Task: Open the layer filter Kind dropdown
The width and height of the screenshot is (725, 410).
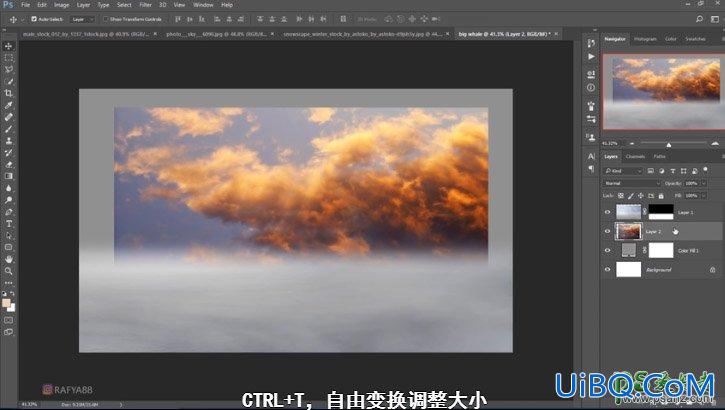Action: click(x=623, y=171)
